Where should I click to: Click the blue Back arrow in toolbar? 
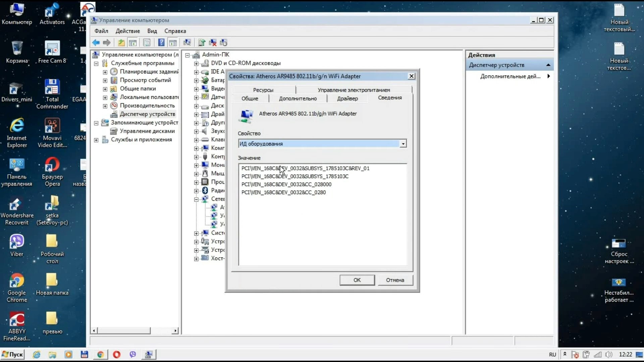tap(96, 43)
